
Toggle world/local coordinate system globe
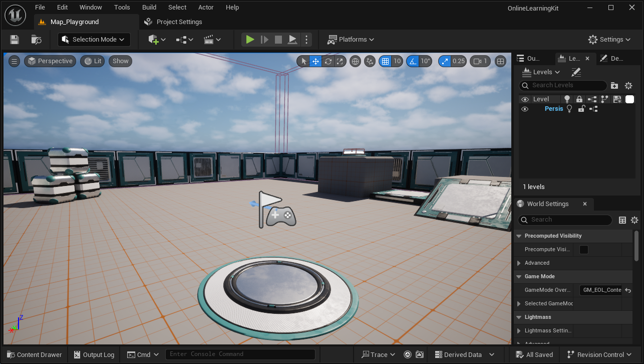click(355, 61)
